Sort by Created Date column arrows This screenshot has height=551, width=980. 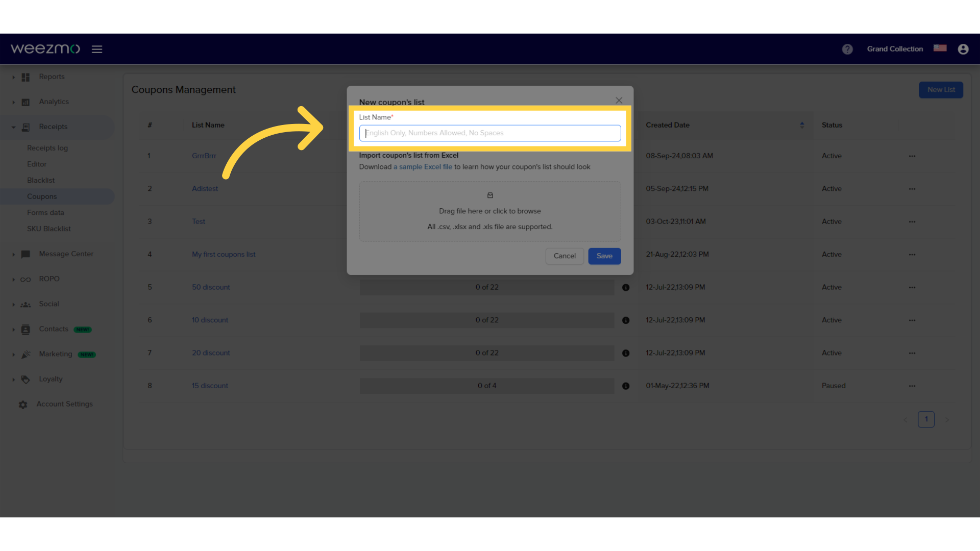(802, 125)
